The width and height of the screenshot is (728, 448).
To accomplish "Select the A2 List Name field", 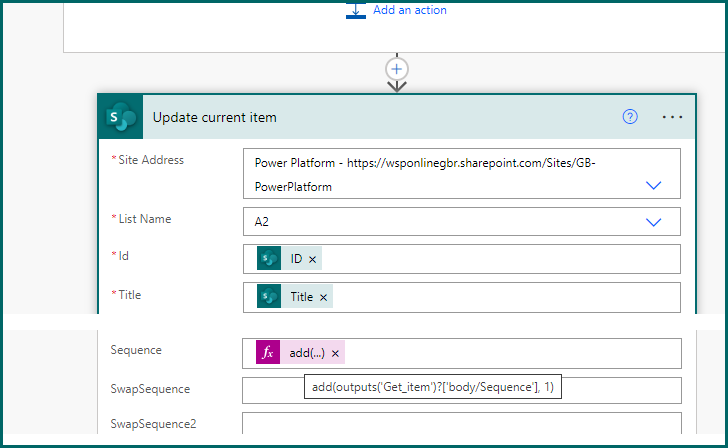I will [462, 221].
